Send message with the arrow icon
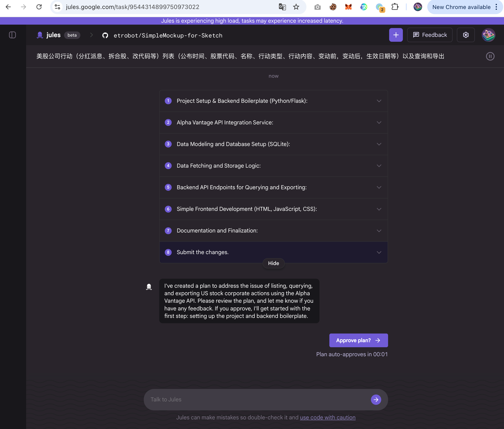The height and width of the screenshot is (429, 504). pos(376,399)
